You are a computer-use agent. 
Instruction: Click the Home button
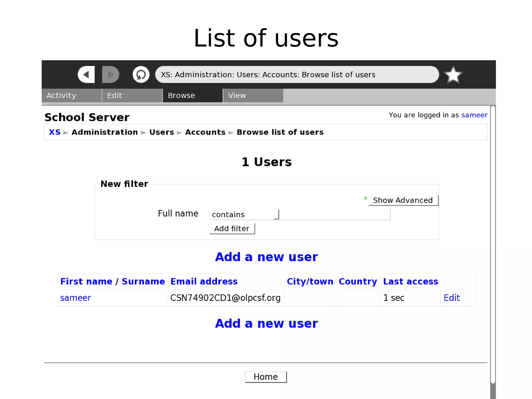[266, 377]
